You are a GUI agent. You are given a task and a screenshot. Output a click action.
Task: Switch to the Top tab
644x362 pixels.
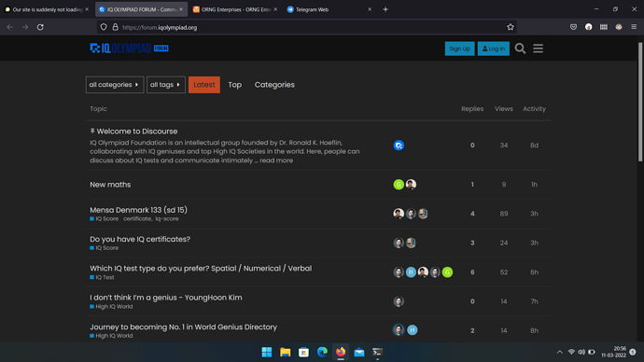234,85
